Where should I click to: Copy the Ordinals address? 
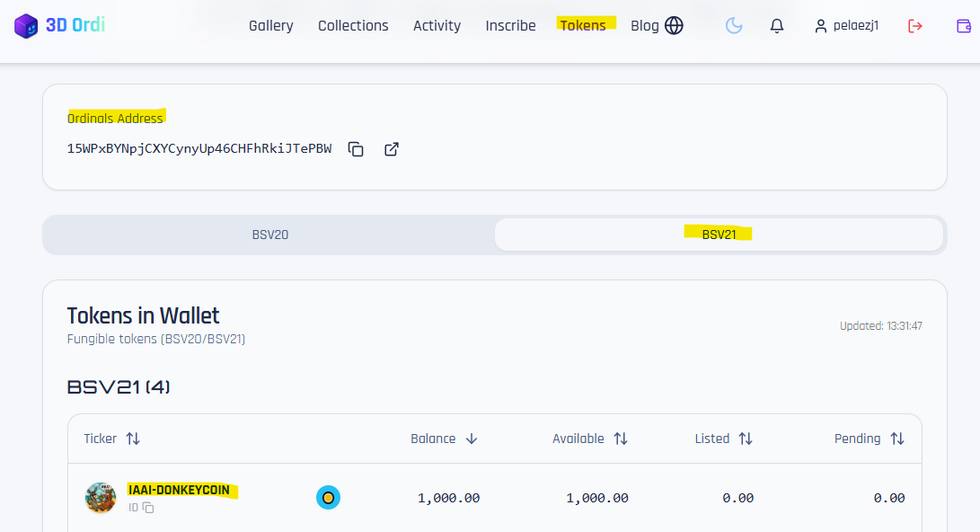coord(356,149)
